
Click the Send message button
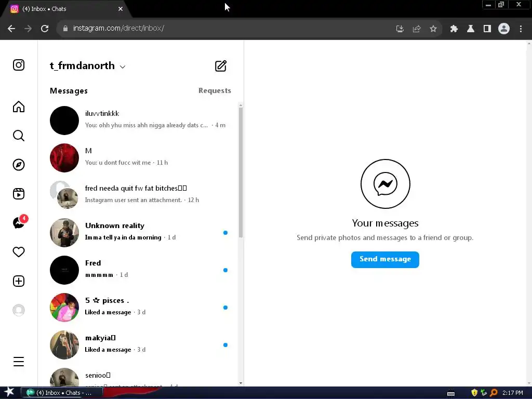click(x=385, y=260)
